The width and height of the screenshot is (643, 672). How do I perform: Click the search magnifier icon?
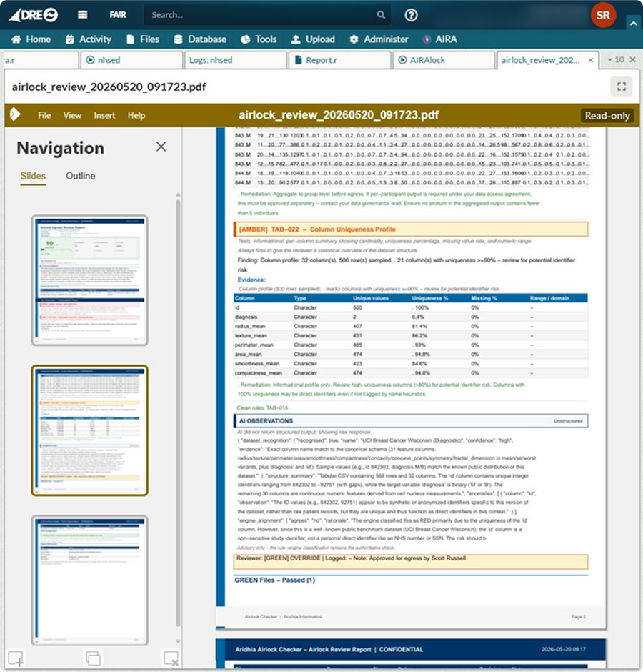click(x=381, y=15)
